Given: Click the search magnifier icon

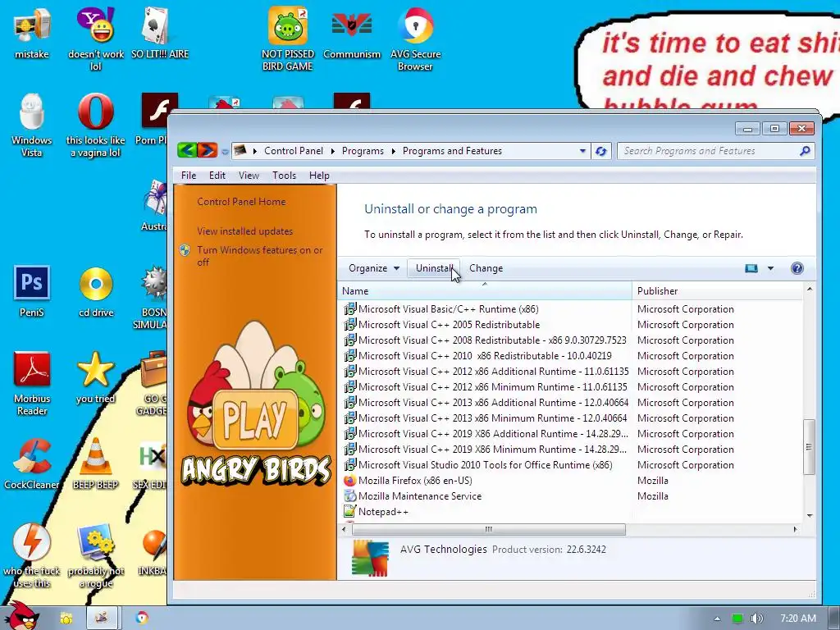Looking at the screenshot, I should (x=805, y=151).
